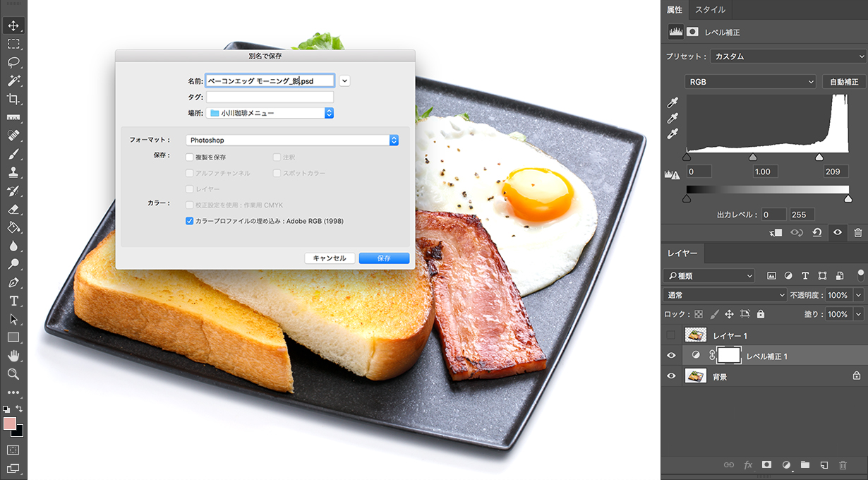Select the Eraser tool
Image resolution: width=868 pixels, height=480 pixels.
coord(13,209)
